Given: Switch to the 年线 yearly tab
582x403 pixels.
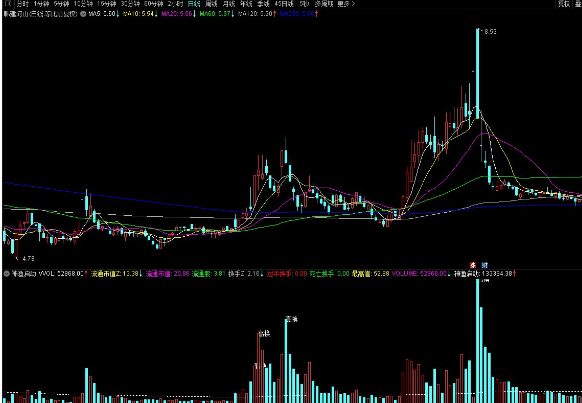Looking at the screenshot, I should pos(246,4).
